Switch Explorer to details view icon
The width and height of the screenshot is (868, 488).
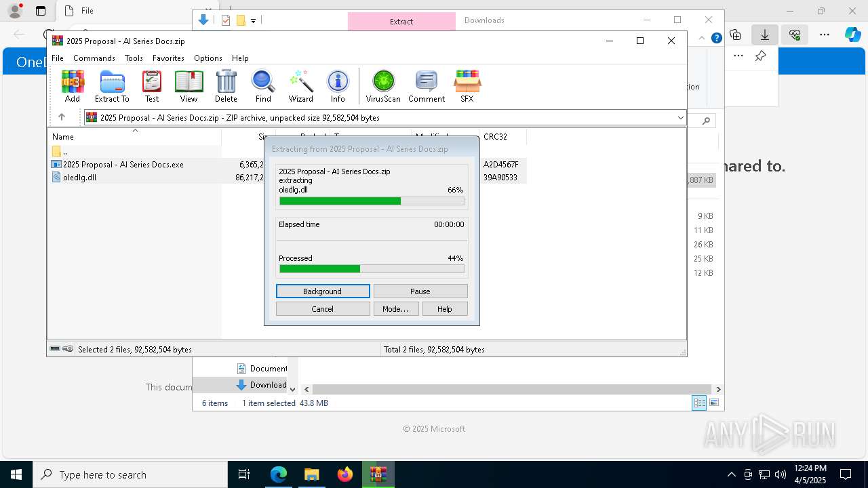[x=699, y=403]
